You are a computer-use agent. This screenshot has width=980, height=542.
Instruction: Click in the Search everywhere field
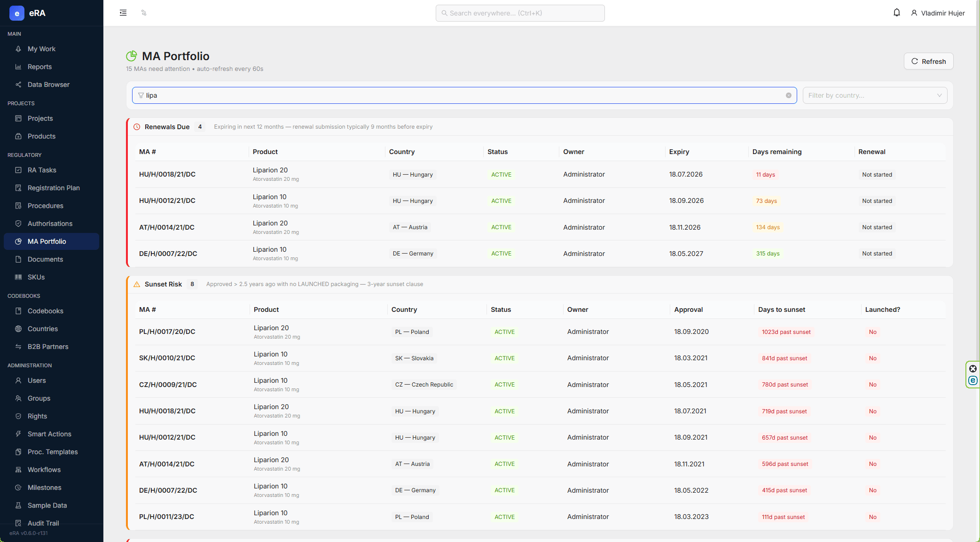coord(520,13)
